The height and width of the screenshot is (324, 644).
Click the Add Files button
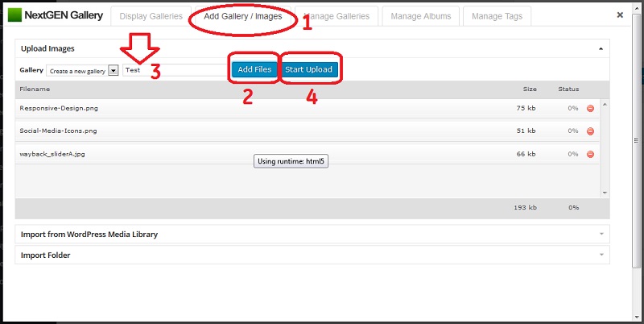click(x=254, y=69)
